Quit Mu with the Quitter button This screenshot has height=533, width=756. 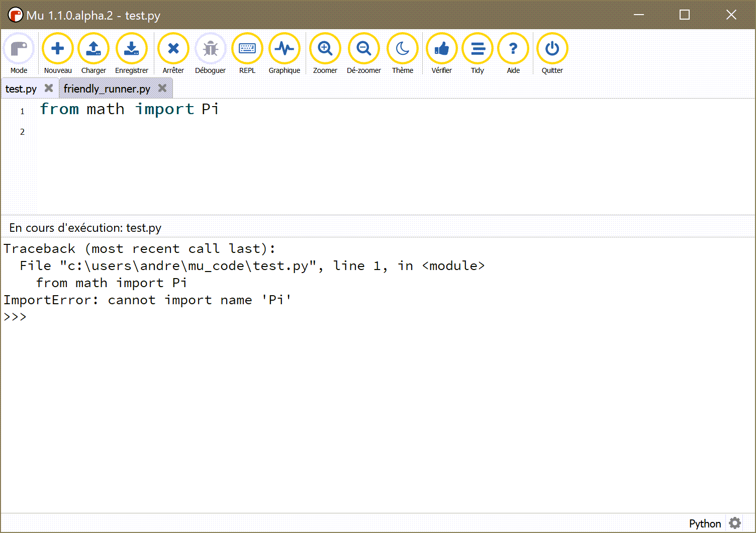552,54
